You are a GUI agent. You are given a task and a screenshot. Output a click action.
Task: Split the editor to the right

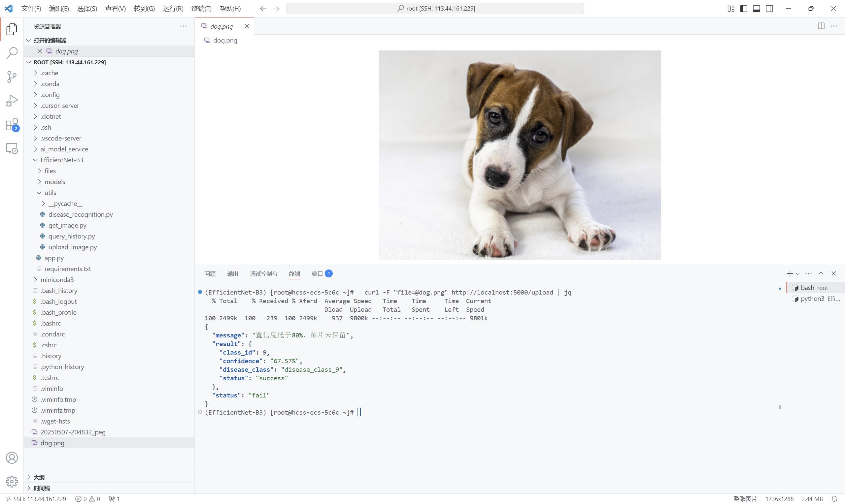pos(821,26)
